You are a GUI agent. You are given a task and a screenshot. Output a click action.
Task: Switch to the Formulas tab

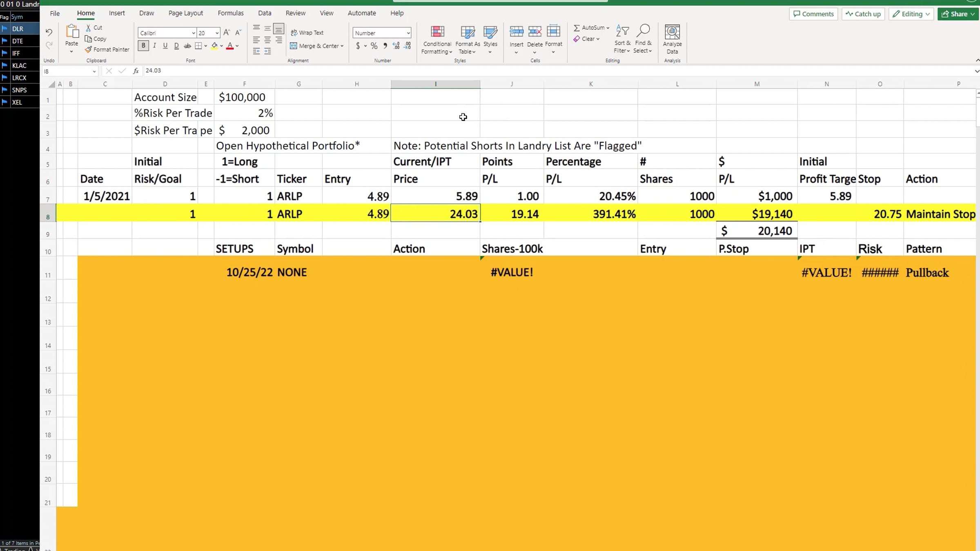(x=231, y=13)
